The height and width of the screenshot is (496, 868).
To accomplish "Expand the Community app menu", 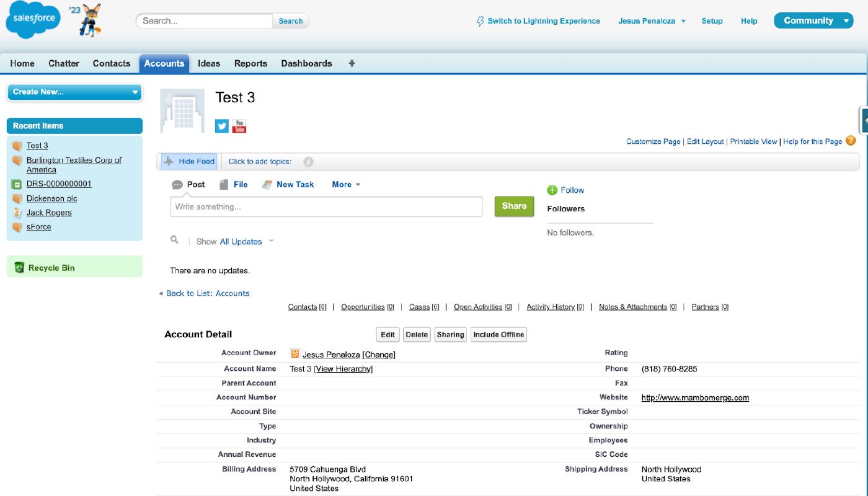I will pos(813,20).
